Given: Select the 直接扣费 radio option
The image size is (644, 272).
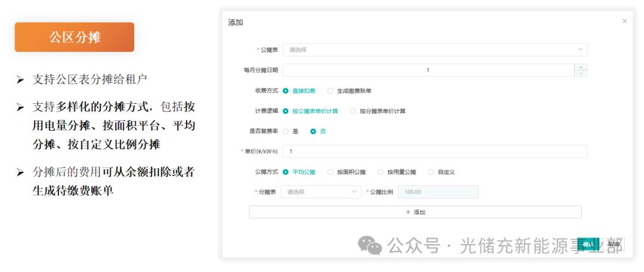Looking at the screenshot, I should pyautogui.click(x=299, y=91).
